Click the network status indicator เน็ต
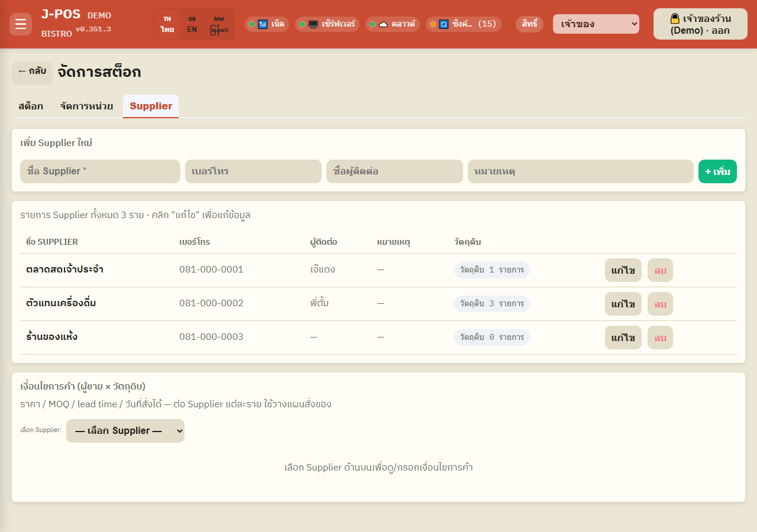Screen dimensions: 757x532 click(267, 24)
